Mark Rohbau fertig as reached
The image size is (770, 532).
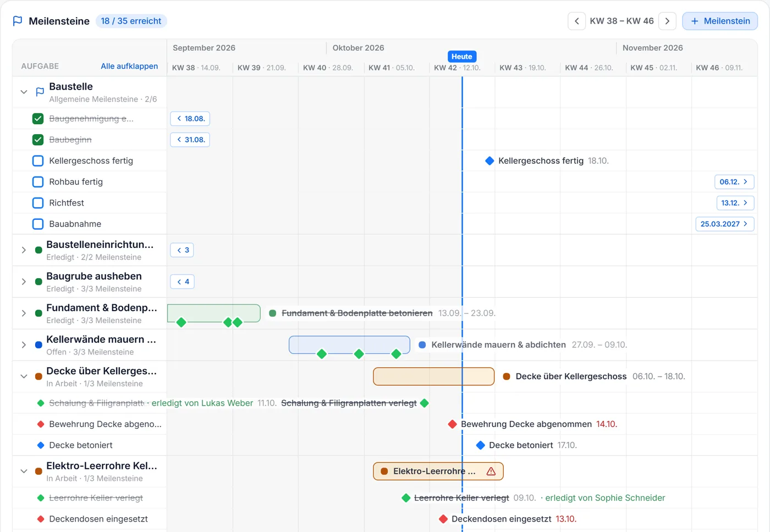pos(38,182)
